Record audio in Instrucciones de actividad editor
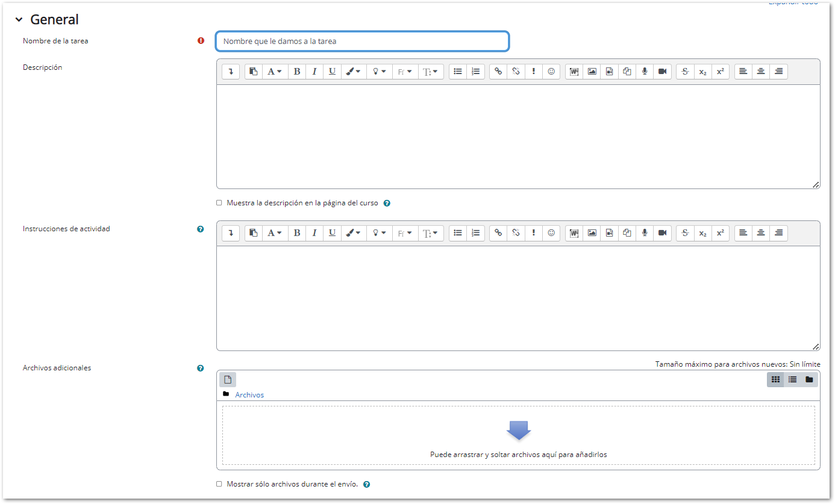Viewport: 835px width, 504px height. (645, 233)
